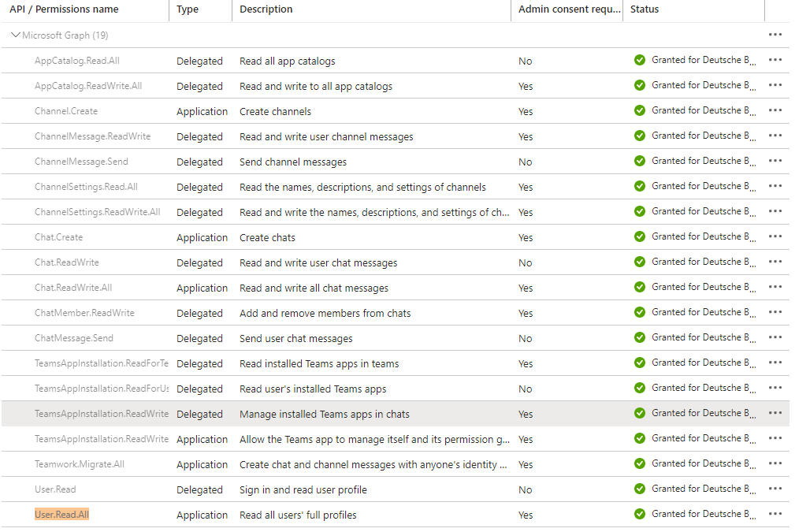
Task: Click the Description column header
Action: click(x=266, y=9)
